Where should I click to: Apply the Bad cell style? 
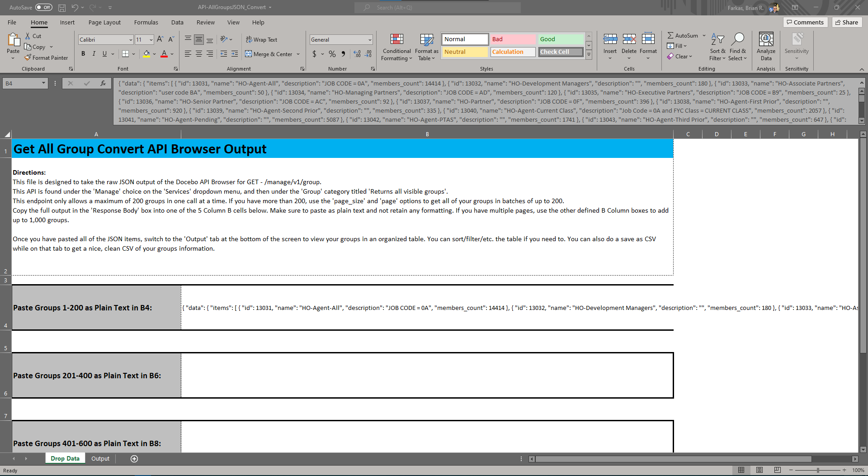click(513, 39)
